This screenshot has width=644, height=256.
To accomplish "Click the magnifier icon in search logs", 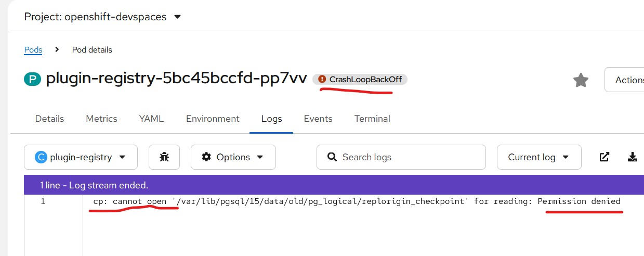I will [332, 157].
